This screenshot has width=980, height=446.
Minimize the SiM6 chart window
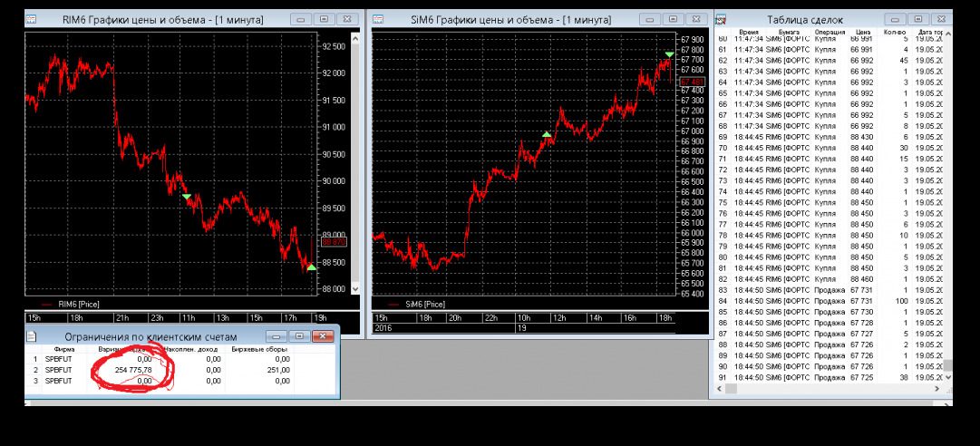[x=651, y=19]
